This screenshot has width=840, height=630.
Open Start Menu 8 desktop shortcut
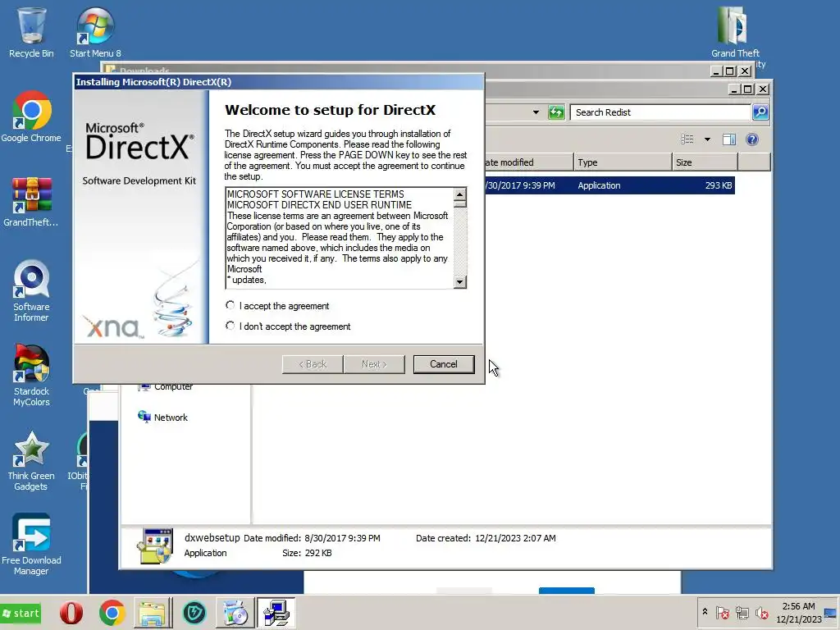[x=95, y=32]
